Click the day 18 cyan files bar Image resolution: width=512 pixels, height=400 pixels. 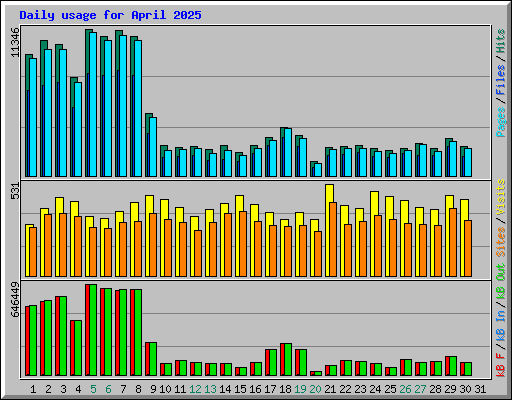[x=288, y=152]
